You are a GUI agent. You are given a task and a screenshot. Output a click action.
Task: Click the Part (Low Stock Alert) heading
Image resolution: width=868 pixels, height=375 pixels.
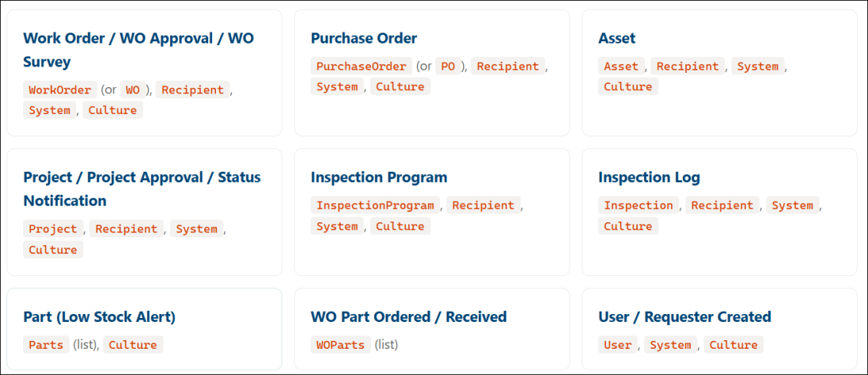100,317
